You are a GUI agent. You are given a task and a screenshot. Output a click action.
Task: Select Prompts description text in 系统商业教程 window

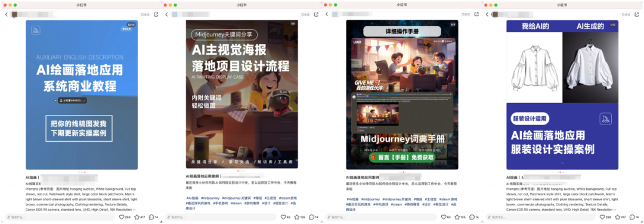tap(82, 199)
